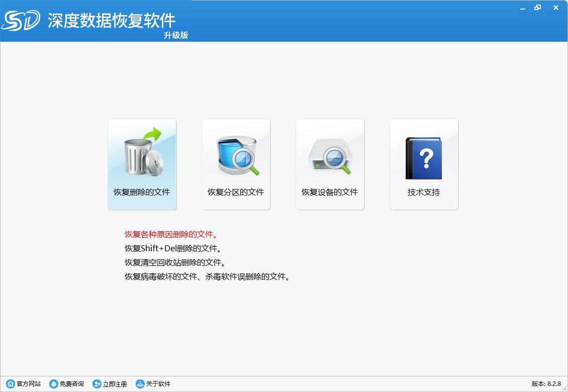Click the 立即注册 user icon

point(97,383)
